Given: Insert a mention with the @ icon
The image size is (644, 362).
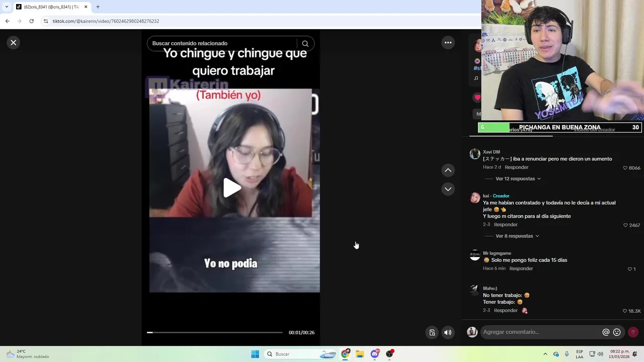Looking at the screenshot, I should (x=606, y=332).
